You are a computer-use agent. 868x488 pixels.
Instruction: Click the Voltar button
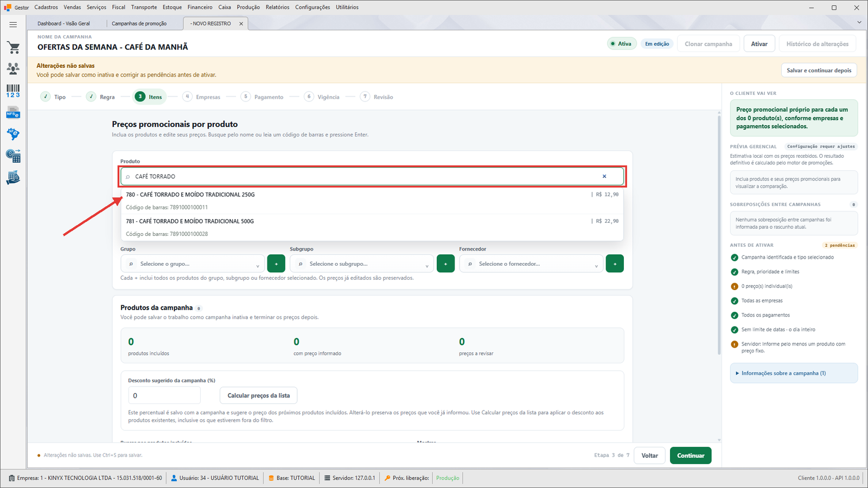click(x=649, y=455)
